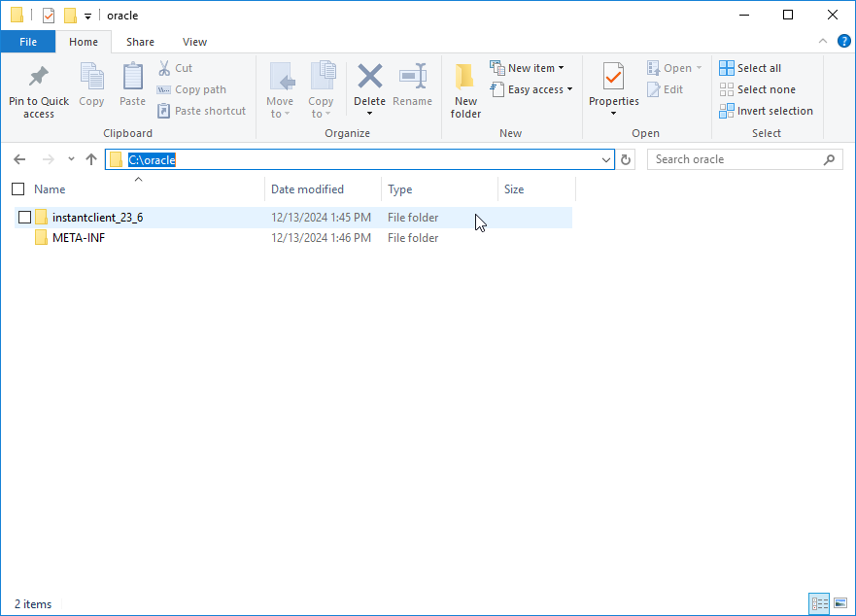856x616 pixels.
Task: Go up one level with Up arrow
Action: pyautogui.click(x=91, y=159)
